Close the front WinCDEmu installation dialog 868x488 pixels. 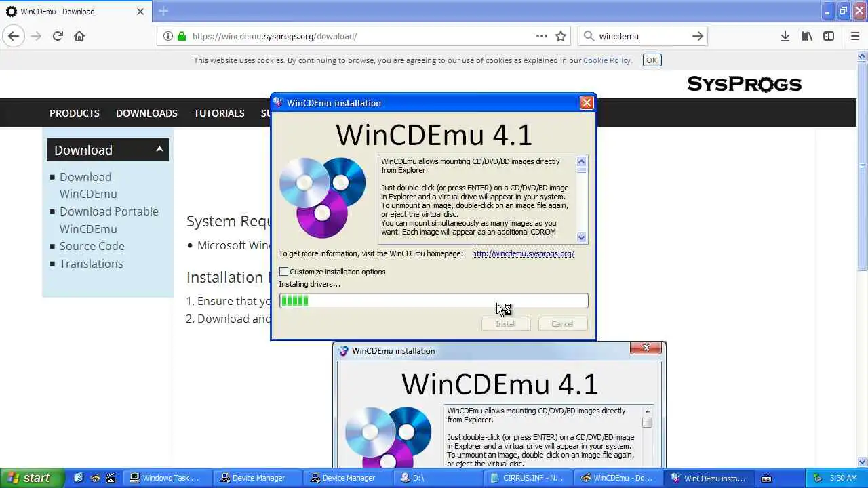coord(587,103)
